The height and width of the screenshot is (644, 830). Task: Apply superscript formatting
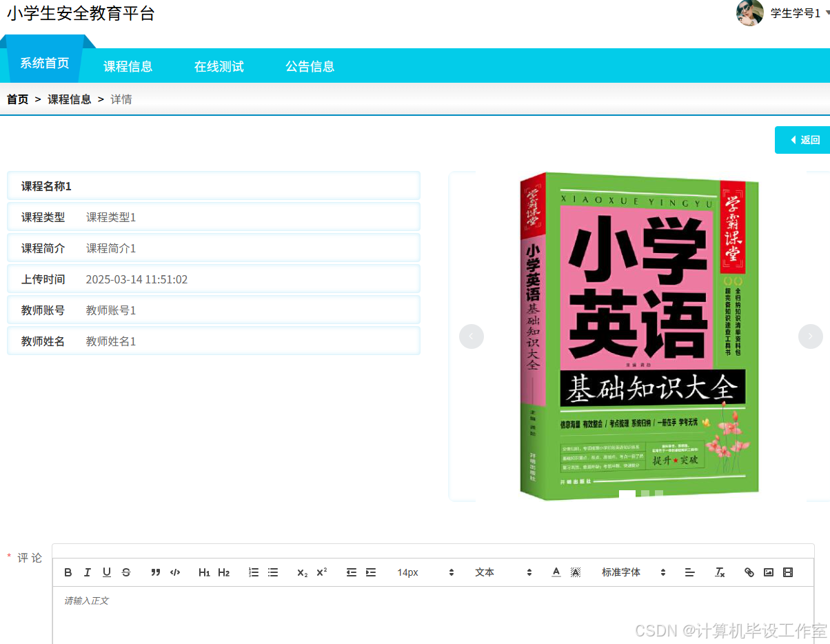(322, 572)
